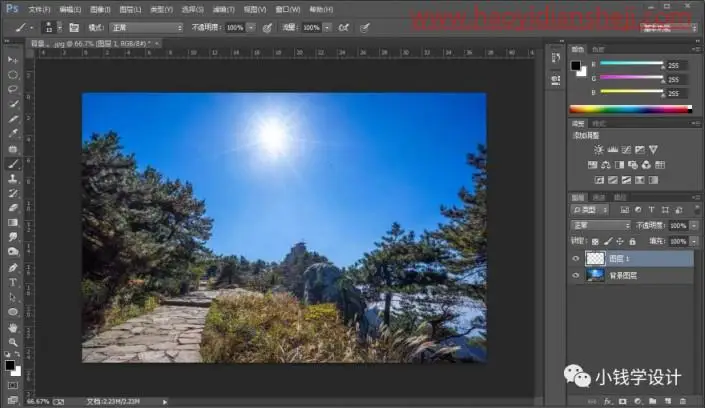Open the History collapsed panel icon

556,58
